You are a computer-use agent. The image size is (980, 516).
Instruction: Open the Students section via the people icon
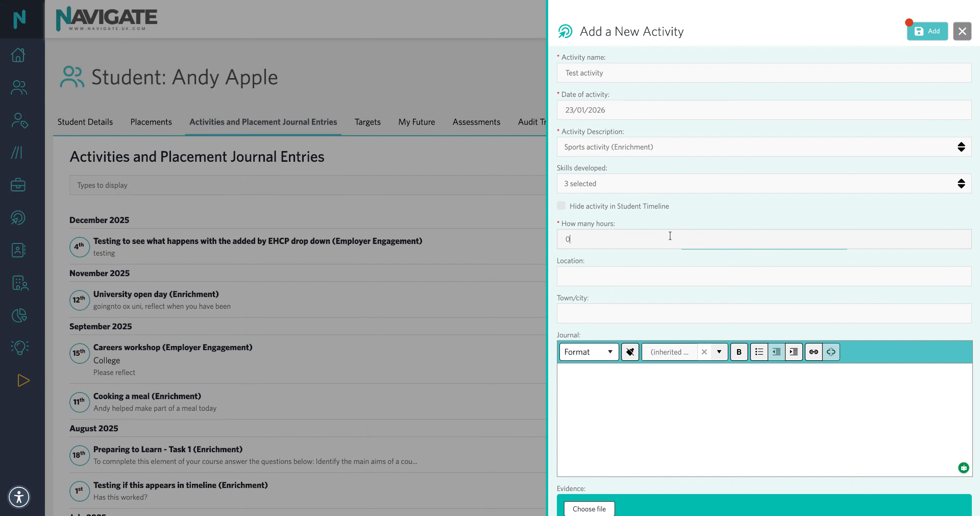(x=18, y=87)
